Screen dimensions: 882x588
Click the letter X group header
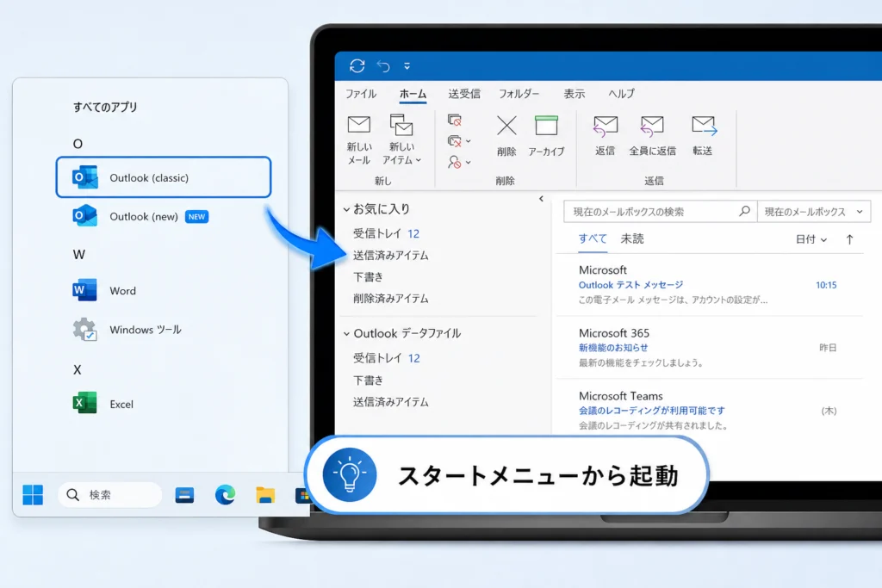point(77,370)
